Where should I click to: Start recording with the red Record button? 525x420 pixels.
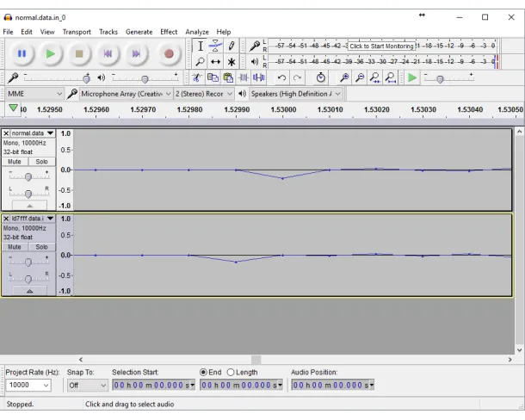coord(169,53)
